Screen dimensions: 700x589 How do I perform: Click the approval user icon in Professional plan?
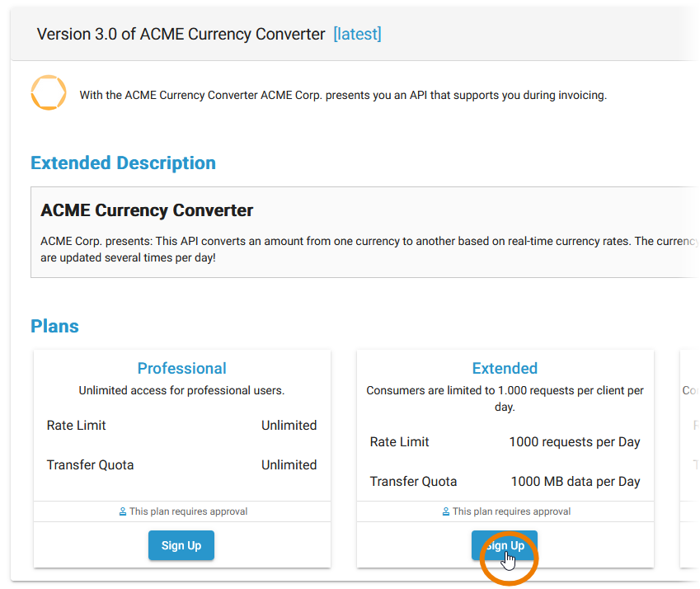[x=123, y=511]
